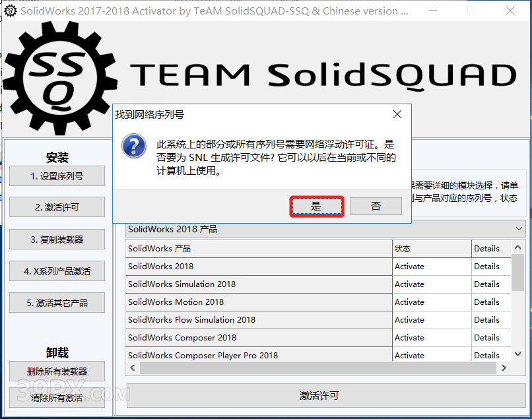
Task: Open 4. X系列产品激活
Action: click(57, 271)
